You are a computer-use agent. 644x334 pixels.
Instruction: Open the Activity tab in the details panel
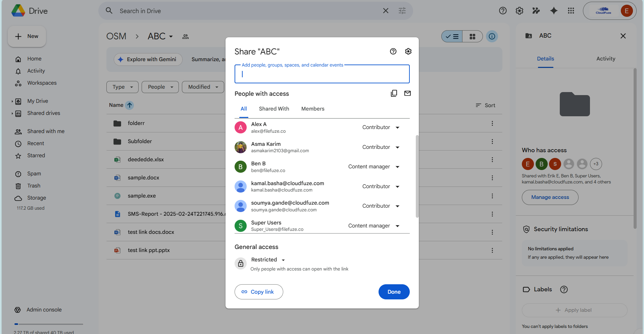coord(605,58)
